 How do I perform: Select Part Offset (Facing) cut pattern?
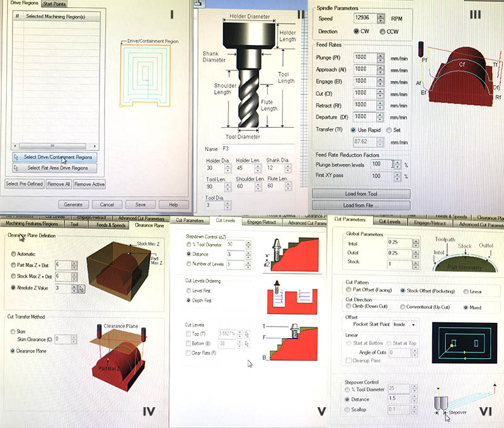[x=348, y=290]
